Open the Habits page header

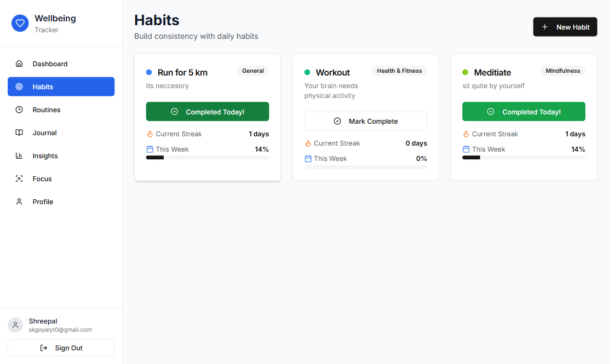[x=157, y=20]
